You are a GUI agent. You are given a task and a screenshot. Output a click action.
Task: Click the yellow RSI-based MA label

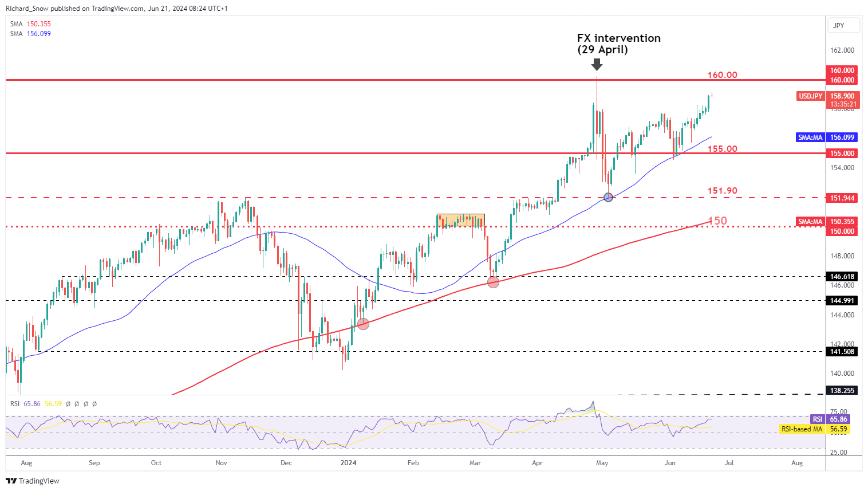[803, 429]
